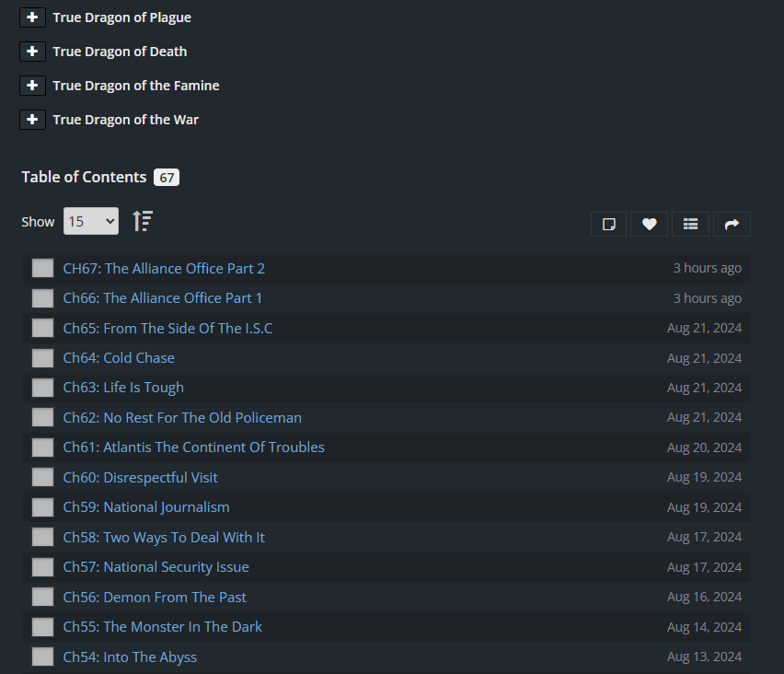Screen dimensions: 784x674
Task: Expand True Dragon of Plague entry
Action: click(x=32, y=17)
